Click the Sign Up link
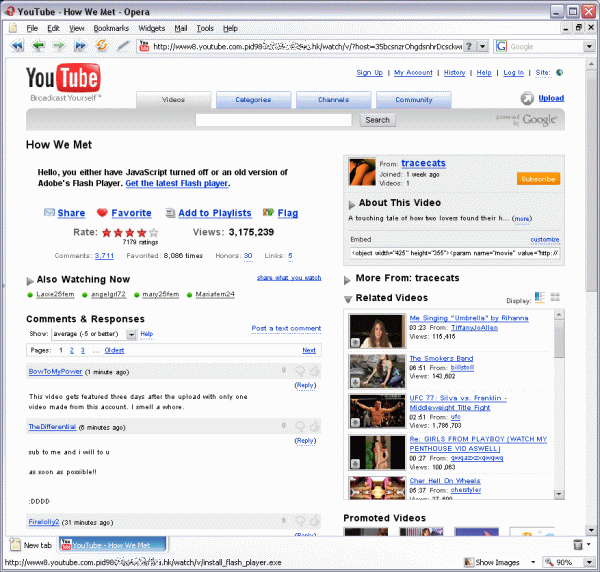Screen dimensions: 600x572 (369, 73)
